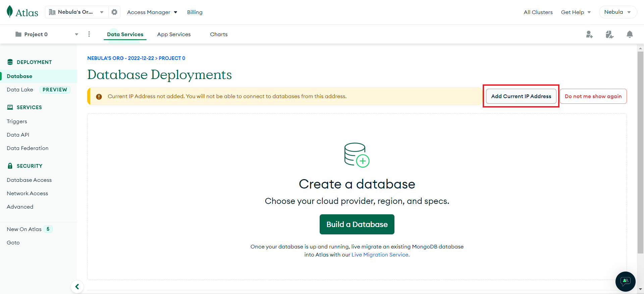Screen dimensions: 644x294
Task: Click the Project 0 folder icon
Action: pyautogui.click(x=18, y=34)
